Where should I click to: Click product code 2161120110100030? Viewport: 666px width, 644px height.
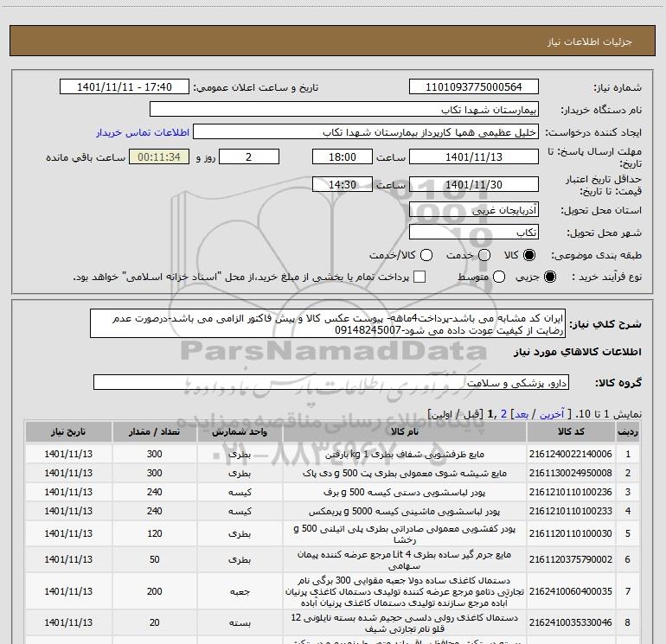coord(571,533)
